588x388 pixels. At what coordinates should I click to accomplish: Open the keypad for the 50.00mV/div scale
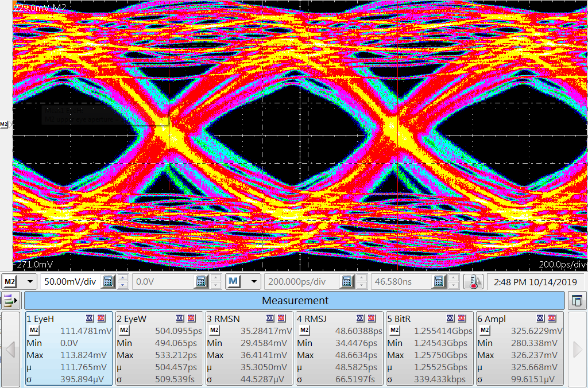coord(107,281)
